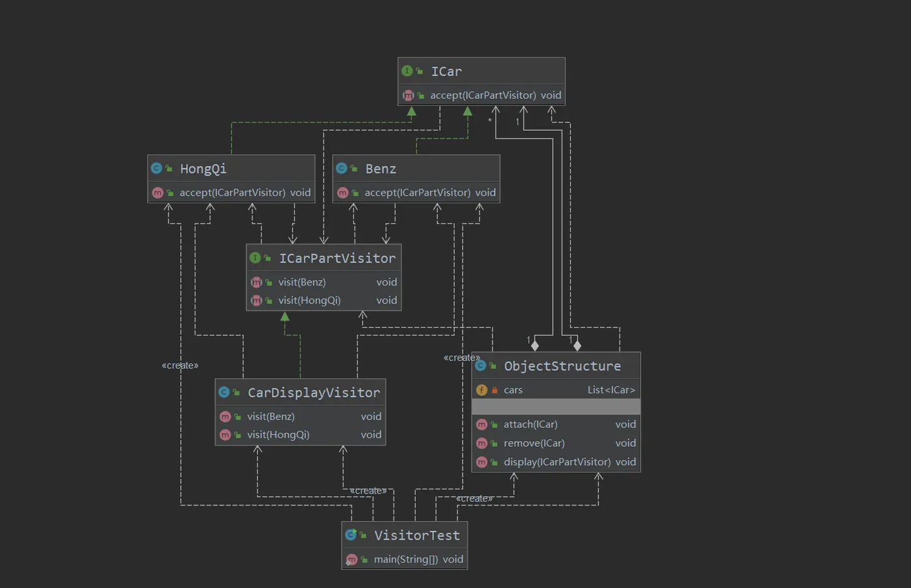Viewport: 911px width, 588px height.
Task: Click visit(Benz) text in CarDisplayVisitor
Action: [271, 416]
